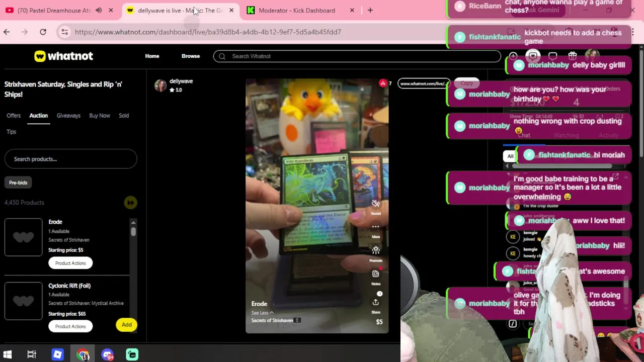Open the Notes icon on the stream
This screenshot has height=362, width=644.
[x=375, y=274]
